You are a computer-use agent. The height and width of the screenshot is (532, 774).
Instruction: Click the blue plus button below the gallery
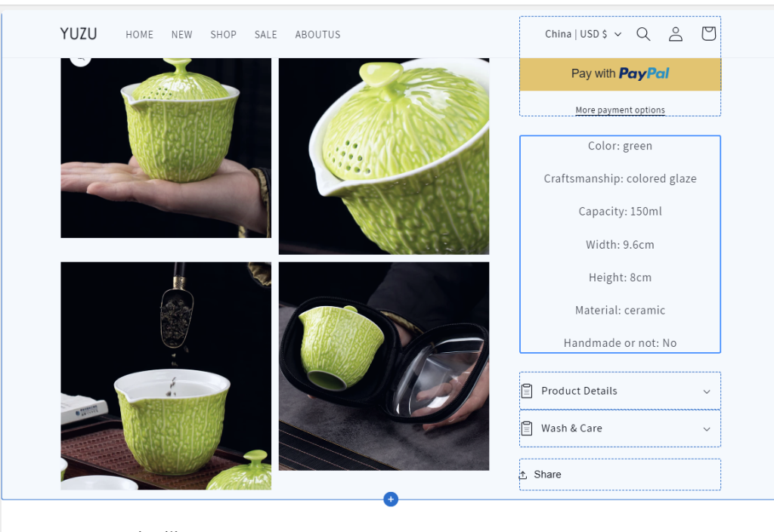(390, 499)
